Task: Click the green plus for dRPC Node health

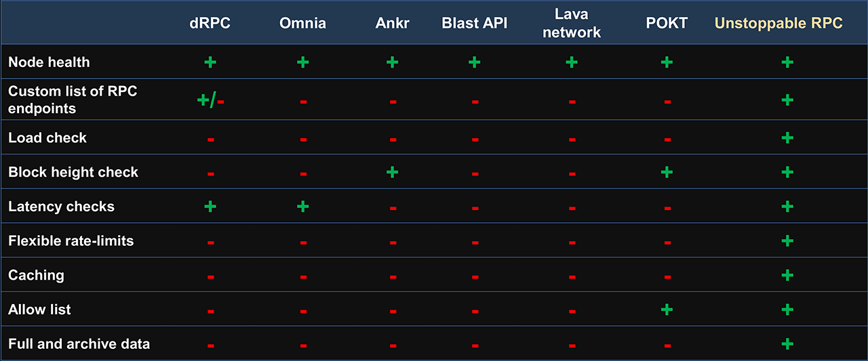Action: click(x=210, y=62)
